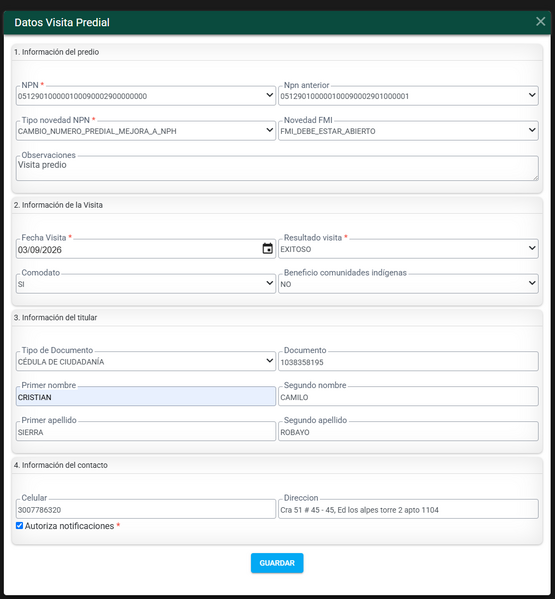Grab the Observaciones textarea resize handle
The width and height of the screenshot is (555, 599).
tap(536, 177)
